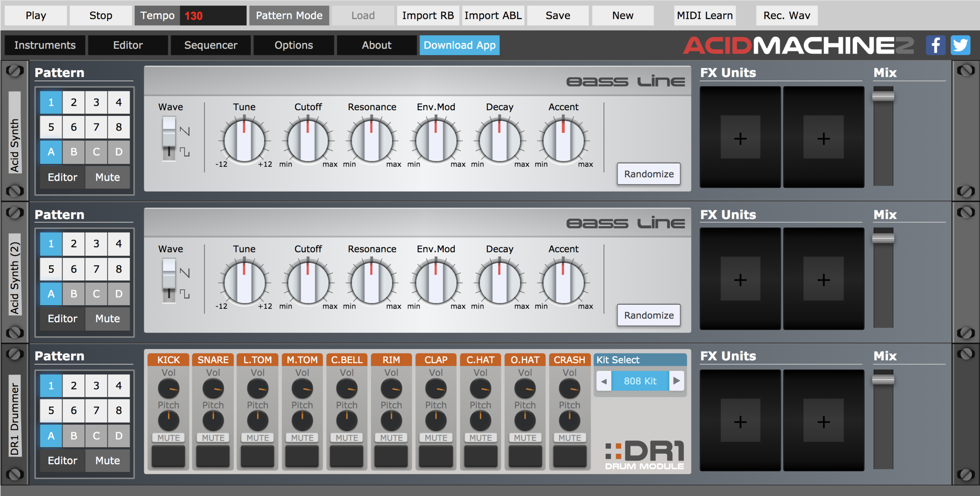Screen dimensions: 980x496
Task: Add FX to first Acid Synth slot
Action: 740,137
